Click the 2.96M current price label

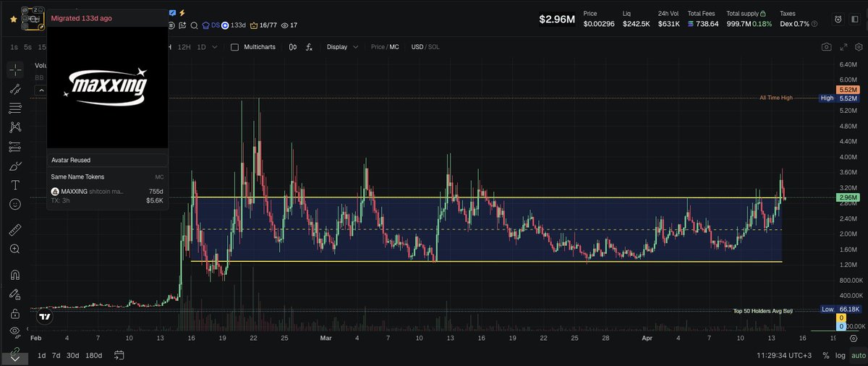pyautogui.click(x=848, y=197)
